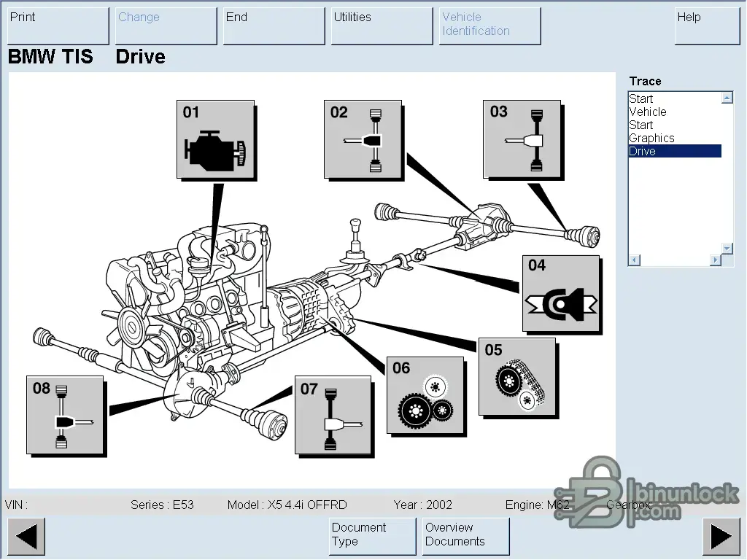Image resolution: width=747 pixels, height=560 pixels.
Task: Click Trace list scroll right arrow
Action: pyautogui.click(x=715, y=260)
